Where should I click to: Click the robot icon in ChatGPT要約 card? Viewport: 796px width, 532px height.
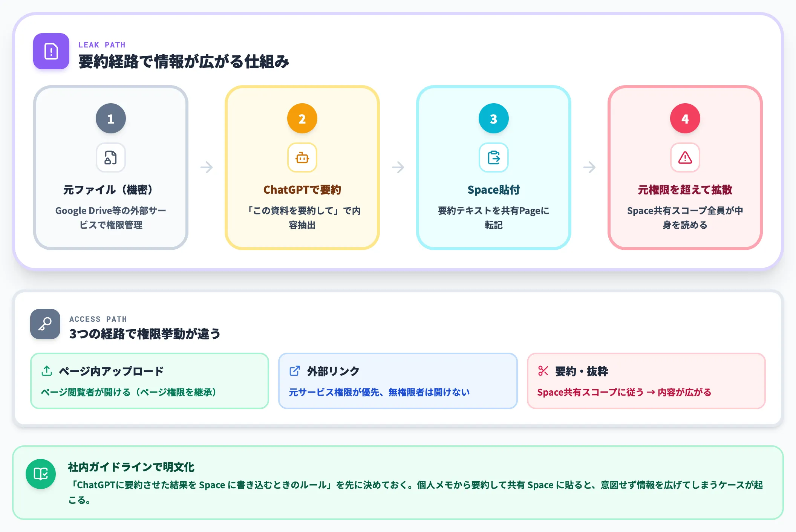coord(302,157)
